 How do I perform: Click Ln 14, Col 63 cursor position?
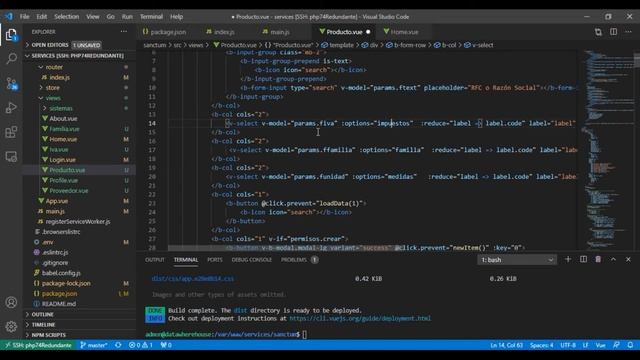coord(507,345)
